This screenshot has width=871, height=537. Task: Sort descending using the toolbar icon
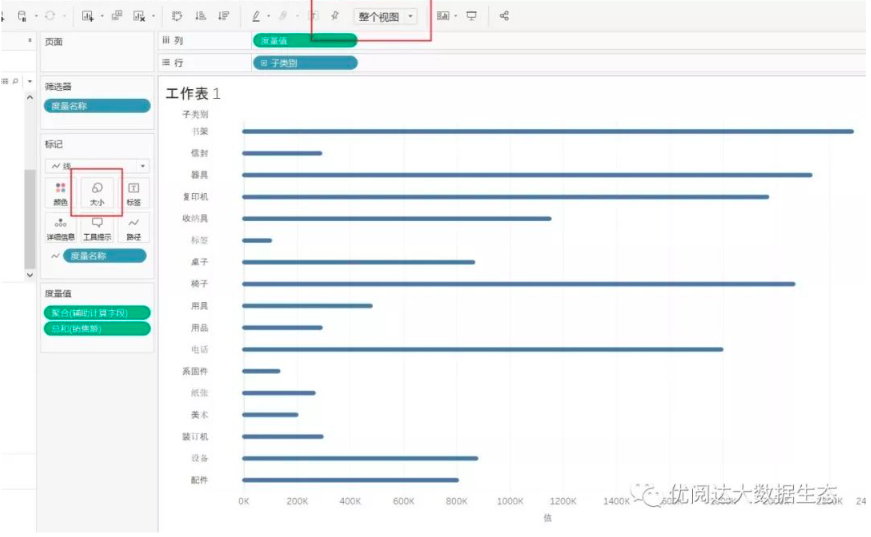point(222,16)
